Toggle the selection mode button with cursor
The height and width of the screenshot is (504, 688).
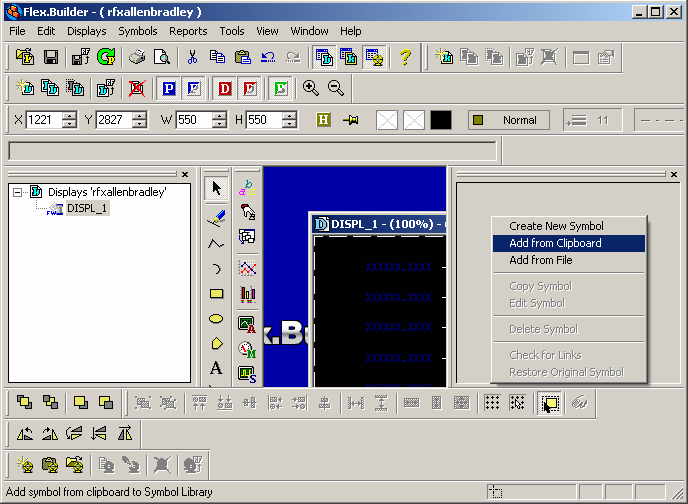(x=549, y=403)
